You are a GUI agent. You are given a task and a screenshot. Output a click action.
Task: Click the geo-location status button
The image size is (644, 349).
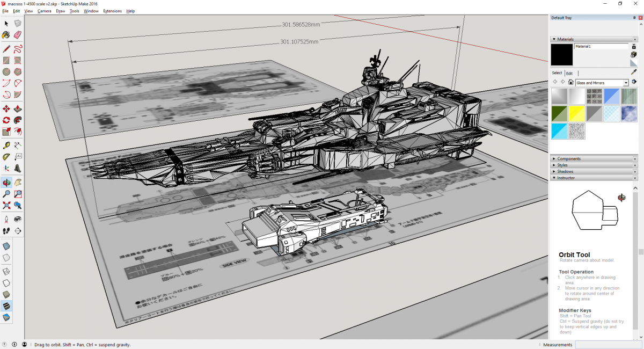(5, 344)
